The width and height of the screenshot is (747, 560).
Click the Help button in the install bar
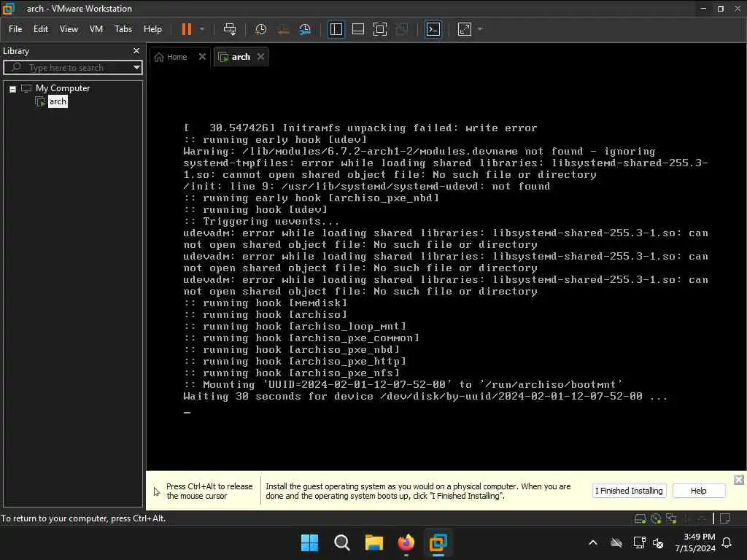pyautogui.click(x=698, y=491)
